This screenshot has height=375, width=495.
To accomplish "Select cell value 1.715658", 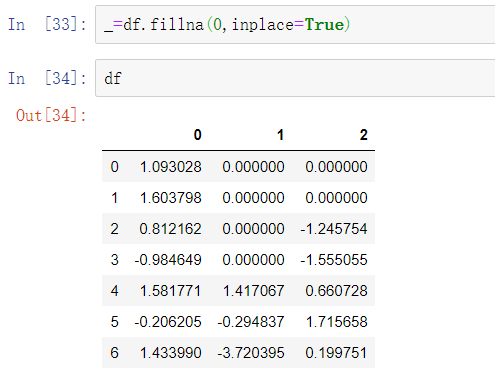I will click(x=337, y=322).
